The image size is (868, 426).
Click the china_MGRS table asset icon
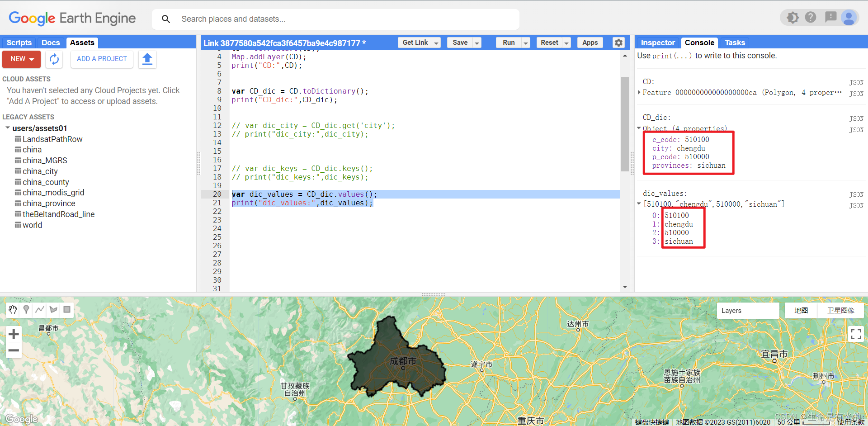pos(18,160)
